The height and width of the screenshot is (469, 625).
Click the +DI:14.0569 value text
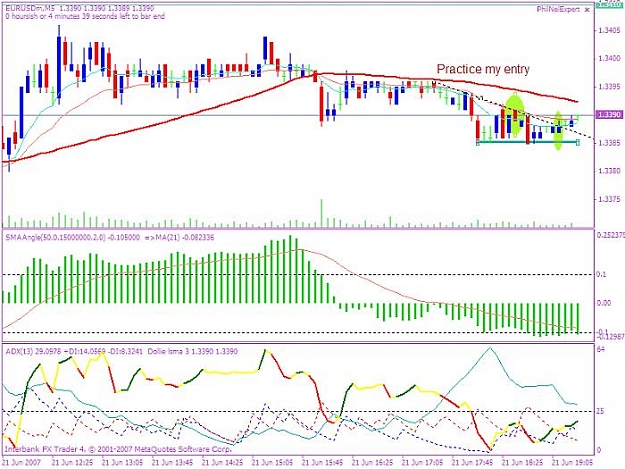(x=84, y=351)
